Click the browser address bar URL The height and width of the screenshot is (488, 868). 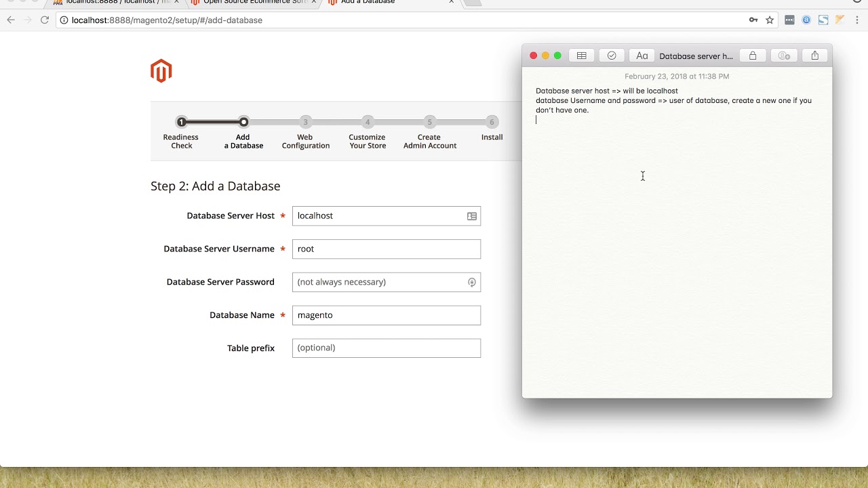coord(167,20)
